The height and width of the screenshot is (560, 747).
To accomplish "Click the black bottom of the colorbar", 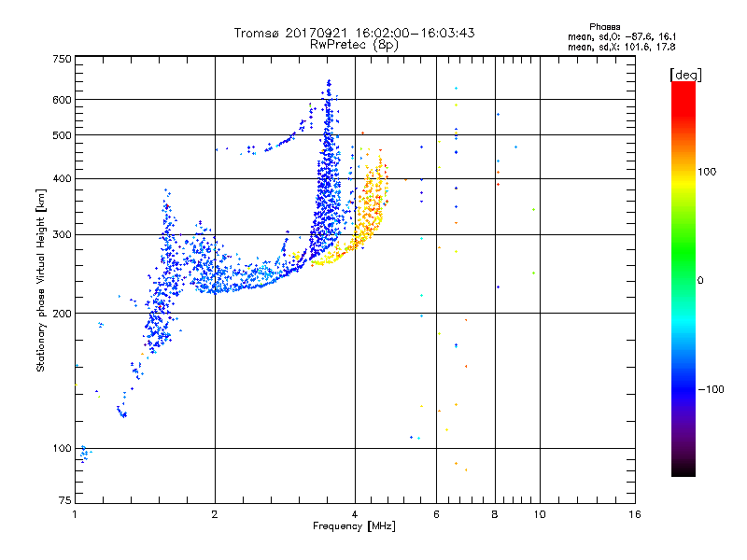I will pyautogui.click(x=684, y=469).
